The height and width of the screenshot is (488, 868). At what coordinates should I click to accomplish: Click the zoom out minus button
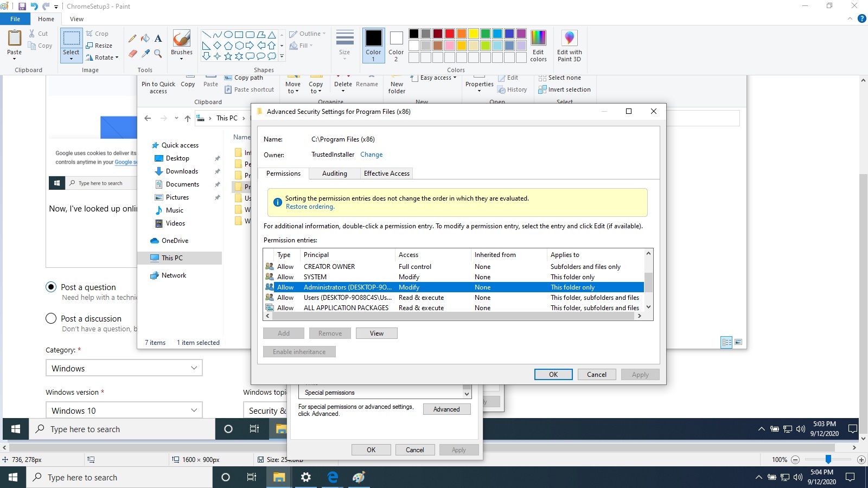click(x=795, y=460)
